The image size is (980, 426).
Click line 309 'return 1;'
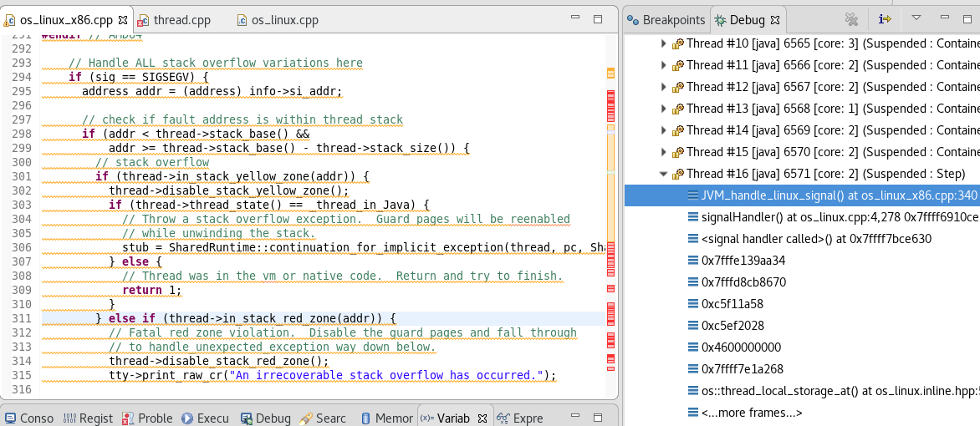pyautogui.click(x=152, y=290)
